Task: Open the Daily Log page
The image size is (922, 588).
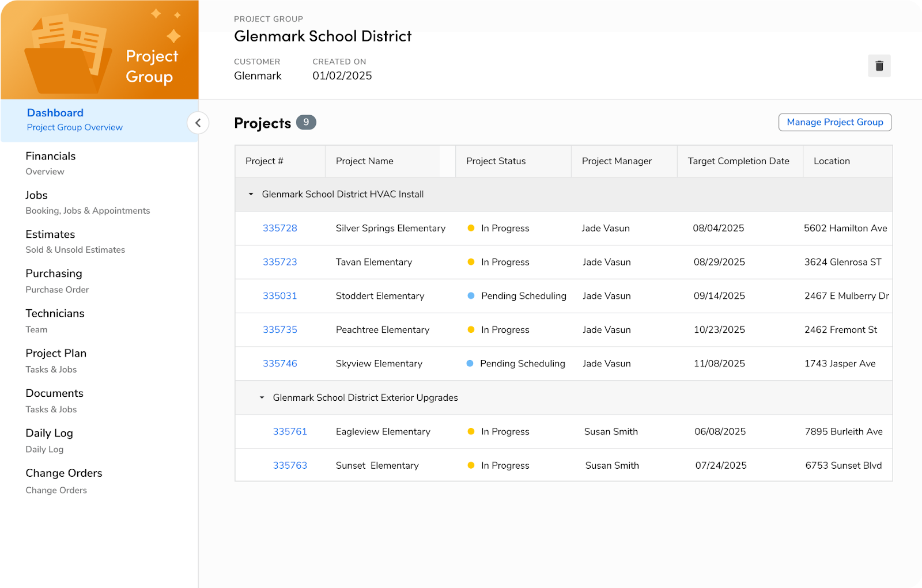Action: point(49,441)
